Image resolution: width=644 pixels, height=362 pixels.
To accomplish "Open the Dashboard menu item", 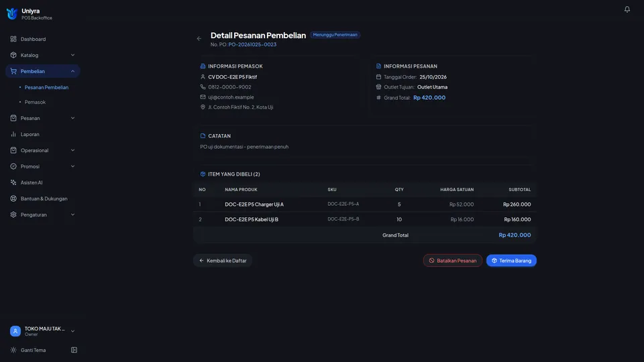I will (x=43, y=39).
